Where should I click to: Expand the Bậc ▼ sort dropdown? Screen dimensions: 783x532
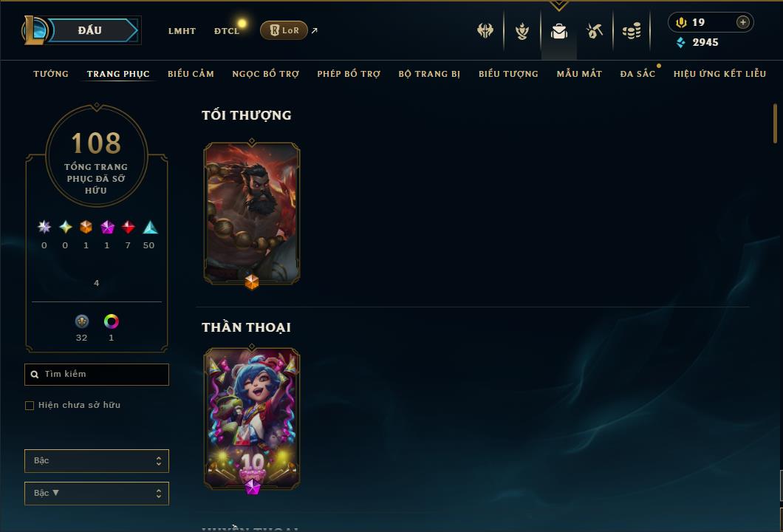[x=96, y=493]
